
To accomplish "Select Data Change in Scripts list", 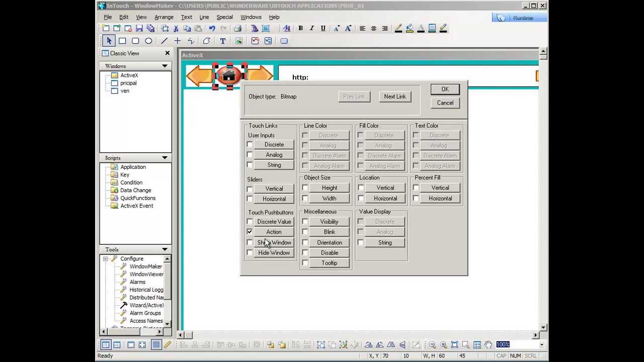I will coord(135,190).
